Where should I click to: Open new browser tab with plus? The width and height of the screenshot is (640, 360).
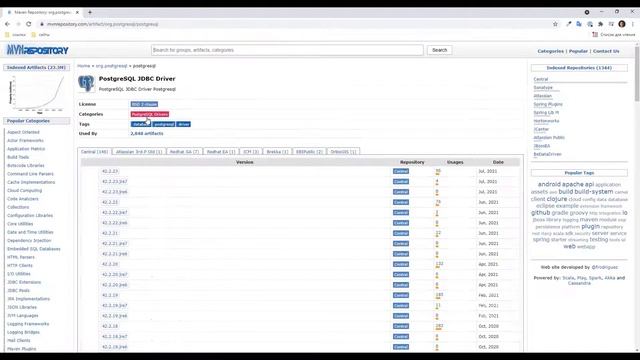pyautogui.click(x=90, y=12)
